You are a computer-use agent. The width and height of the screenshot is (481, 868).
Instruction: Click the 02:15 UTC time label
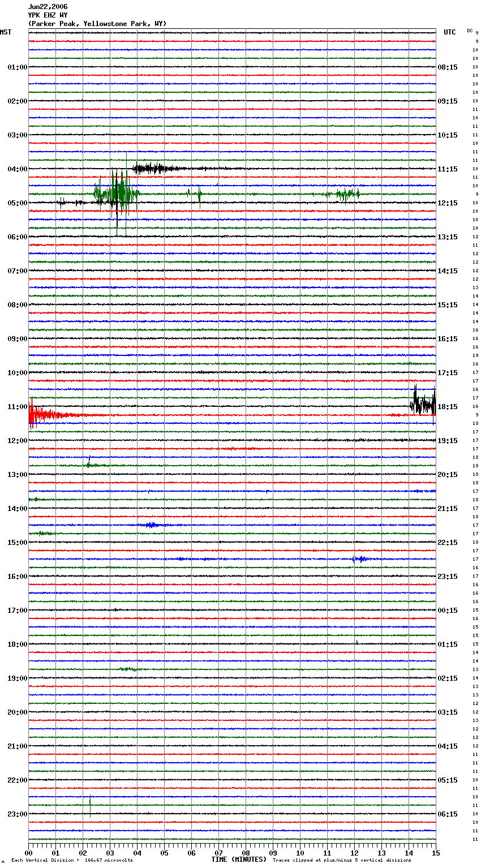(x=448, y=678)
